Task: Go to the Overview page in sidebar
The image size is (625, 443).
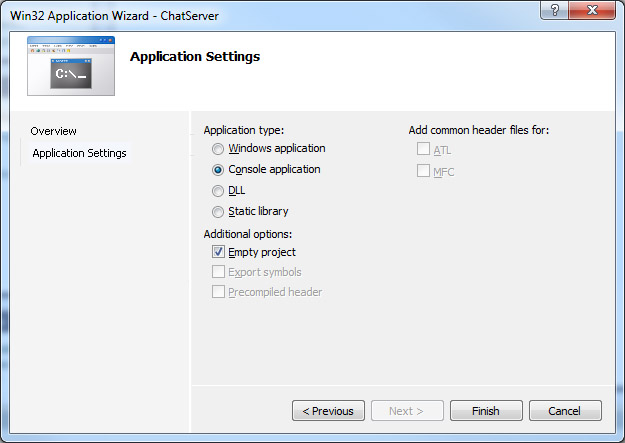Action: click(x=53, y=131)
